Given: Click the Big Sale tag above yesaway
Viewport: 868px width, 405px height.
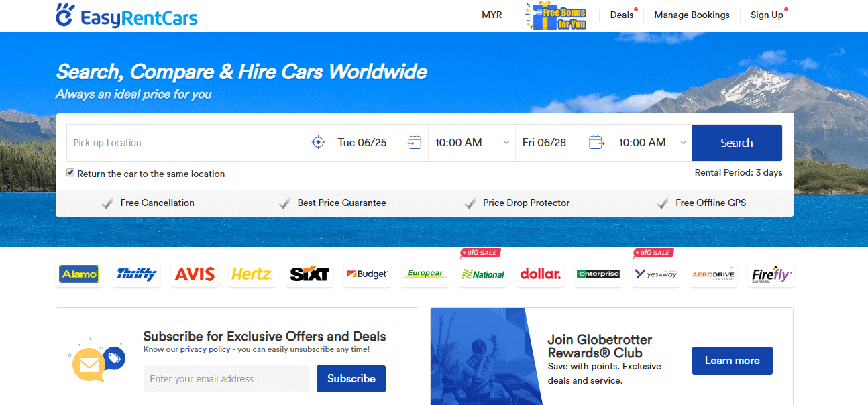Looking at the screenshot, I should click(653, 253).
